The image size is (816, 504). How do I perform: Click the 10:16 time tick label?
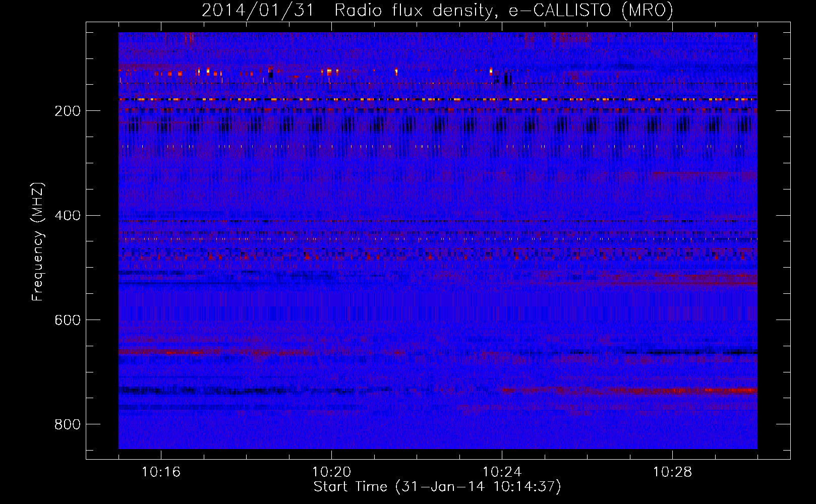161,472
